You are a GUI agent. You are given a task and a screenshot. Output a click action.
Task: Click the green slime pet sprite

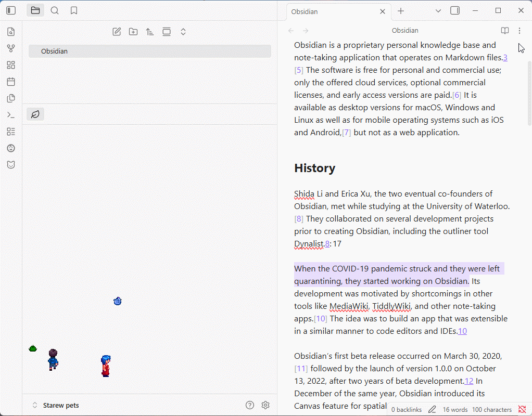(33, 348)
